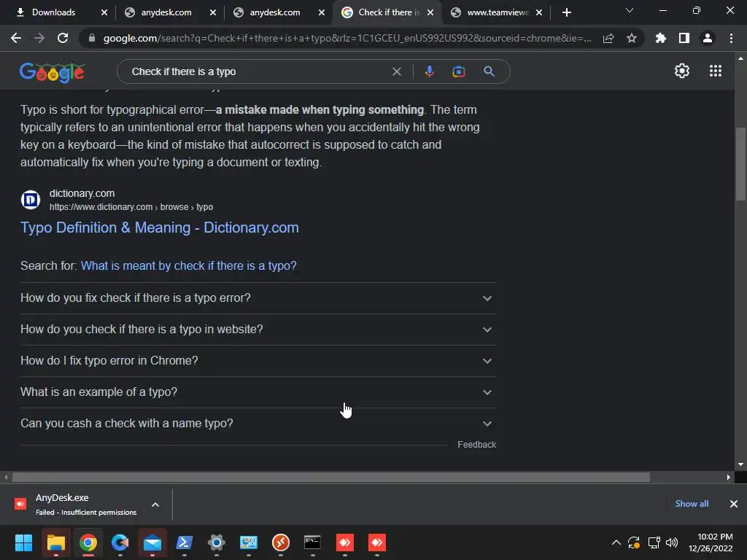This screenshot has width=747, height=560.
Task: Bookmark this page with the star
Action: pyautogui.click(x=632, y=38)
